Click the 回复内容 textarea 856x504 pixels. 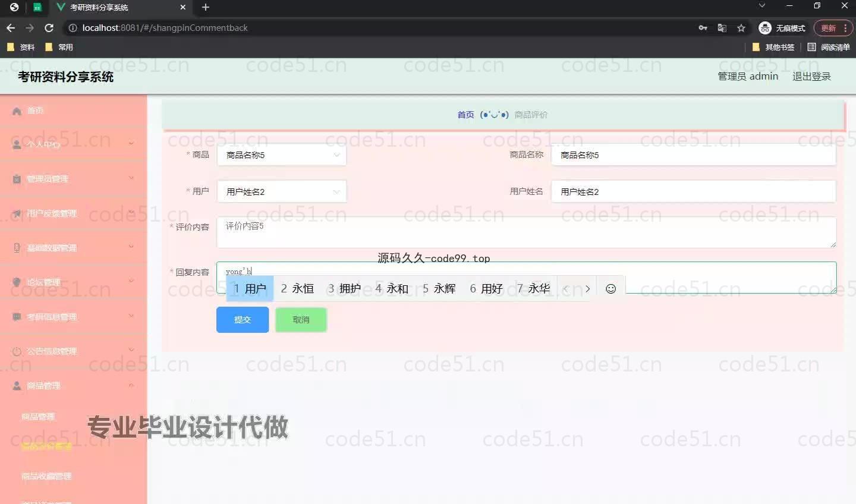(526, 278)
